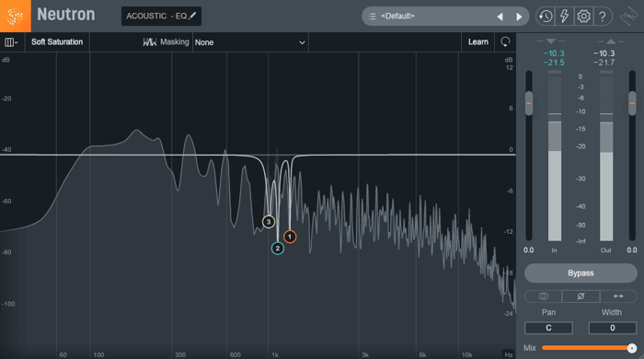Load the next preset with the right arrow

pyautogui.click(x=519, y=17)
